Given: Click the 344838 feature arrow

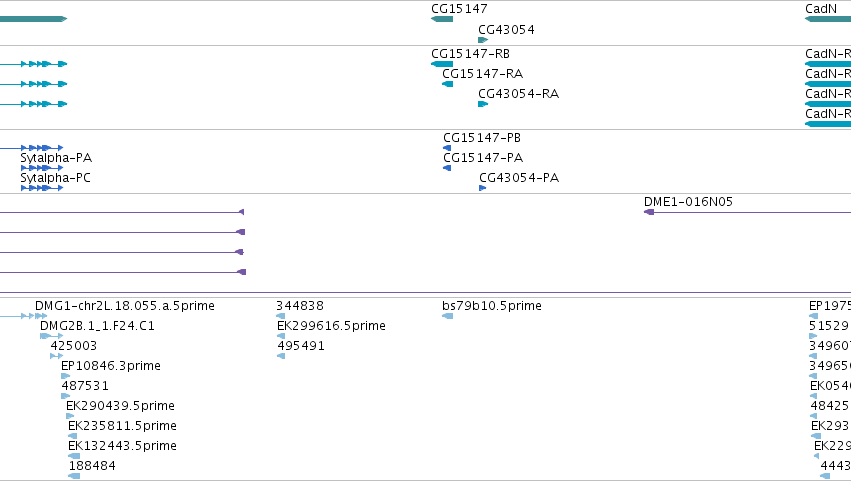Looking at the screenshot, I should point(281,316).
